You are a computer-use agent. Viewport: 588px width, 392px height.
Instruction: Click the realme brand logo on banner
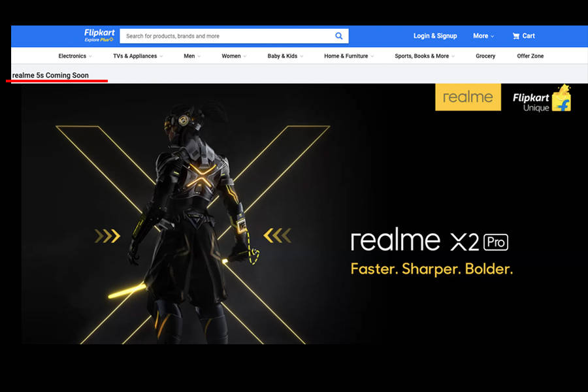(468, 97)
